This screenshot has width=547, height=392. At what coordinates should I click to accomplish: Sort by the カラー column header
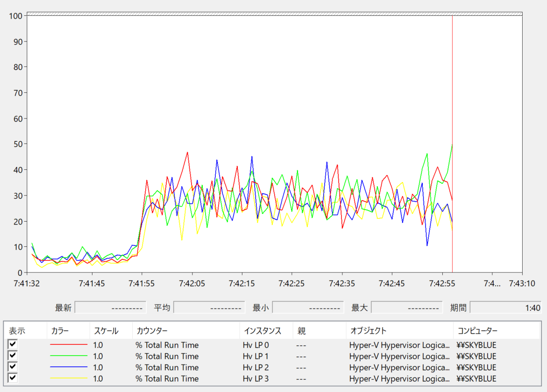click(68, 331)
